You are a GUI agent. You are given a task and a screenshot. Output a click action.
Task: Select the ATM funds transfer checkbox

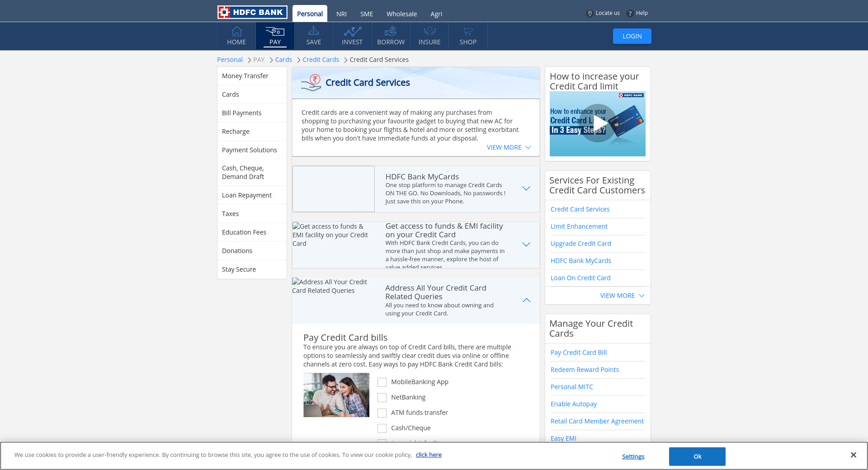(382, 413)
